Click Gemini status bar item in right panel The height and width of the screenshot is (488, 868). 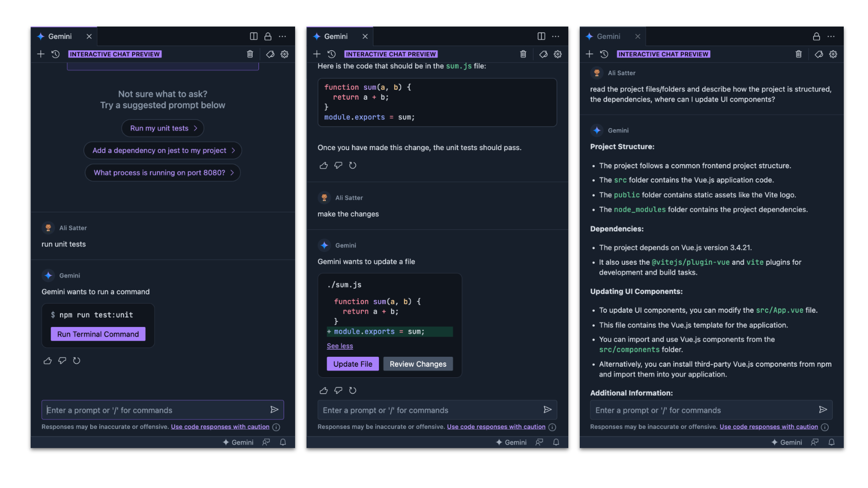[x=787, y=442]
